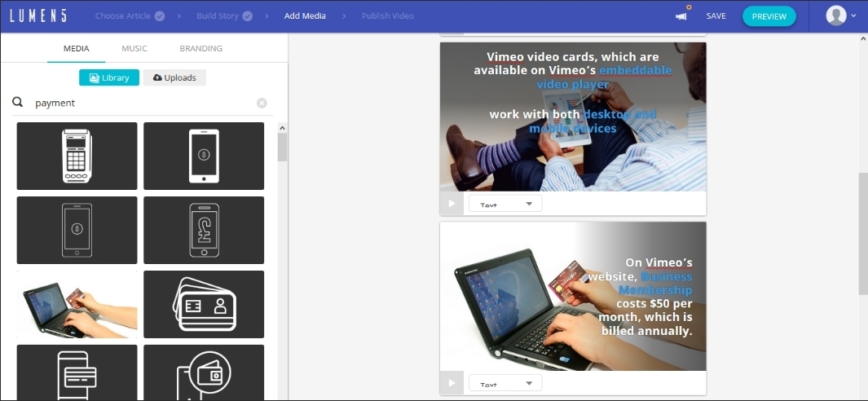The width and height of the screenshot is (868, 401).
Task: Open the Branding tab
Action: [x=200, y=48]
